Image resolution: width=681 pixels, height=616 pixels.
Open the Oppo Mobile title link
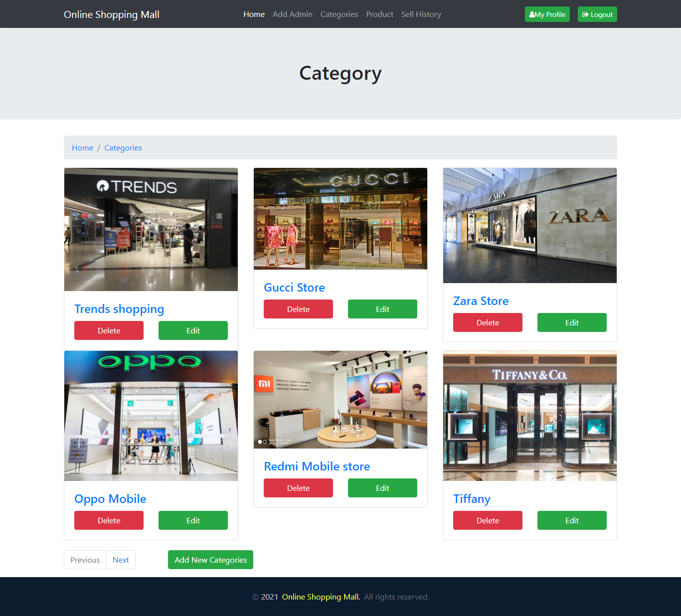(x=110, y=499)
